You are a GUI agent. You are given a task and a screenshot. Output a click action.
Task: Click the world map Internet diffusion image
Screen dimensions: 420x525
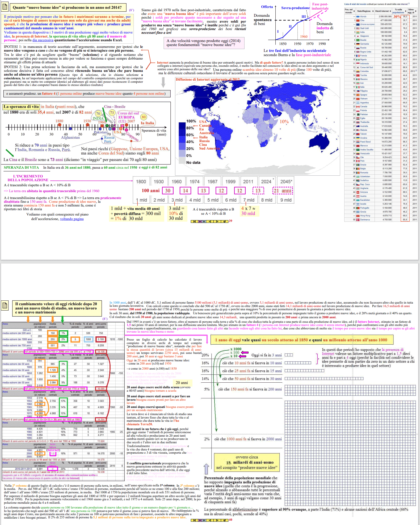(257, 126)
